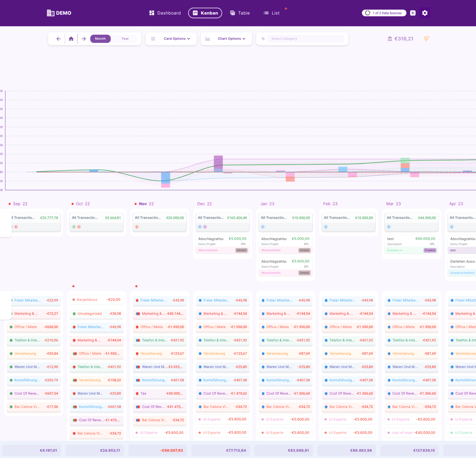Image resolution: width=476 pixels, height=458 pixels.
Task: Expand the Card Options dropdown
Action: [x=177, y=39]
